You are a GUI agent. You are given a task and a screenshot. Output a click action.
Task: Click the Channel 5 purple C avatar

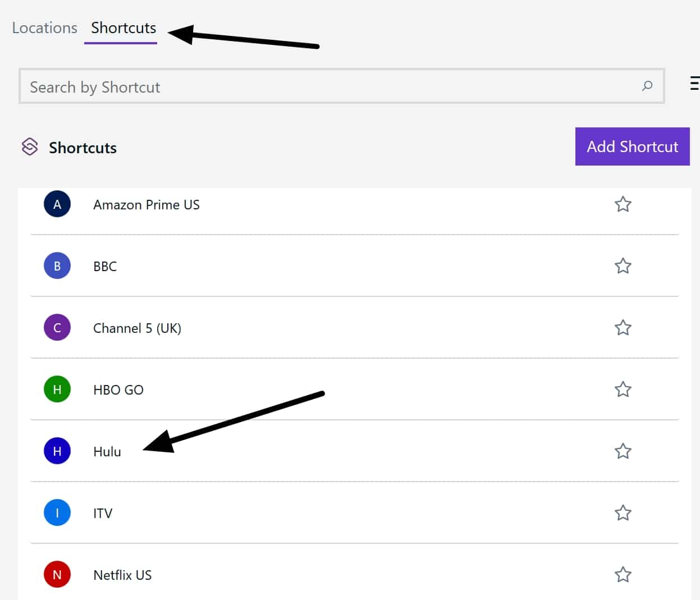57,328
